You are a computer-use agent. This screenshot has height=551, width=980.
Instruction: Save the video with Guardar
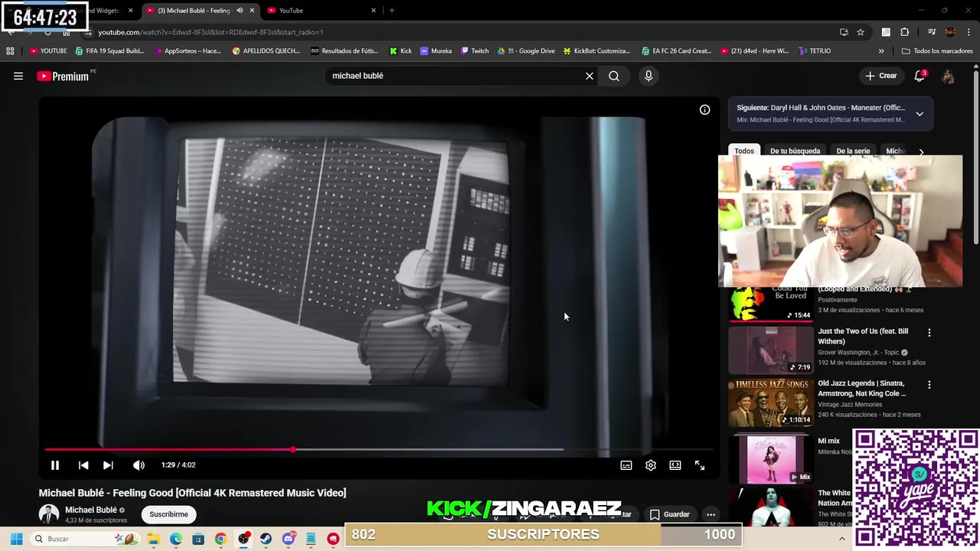pos(669,514)
